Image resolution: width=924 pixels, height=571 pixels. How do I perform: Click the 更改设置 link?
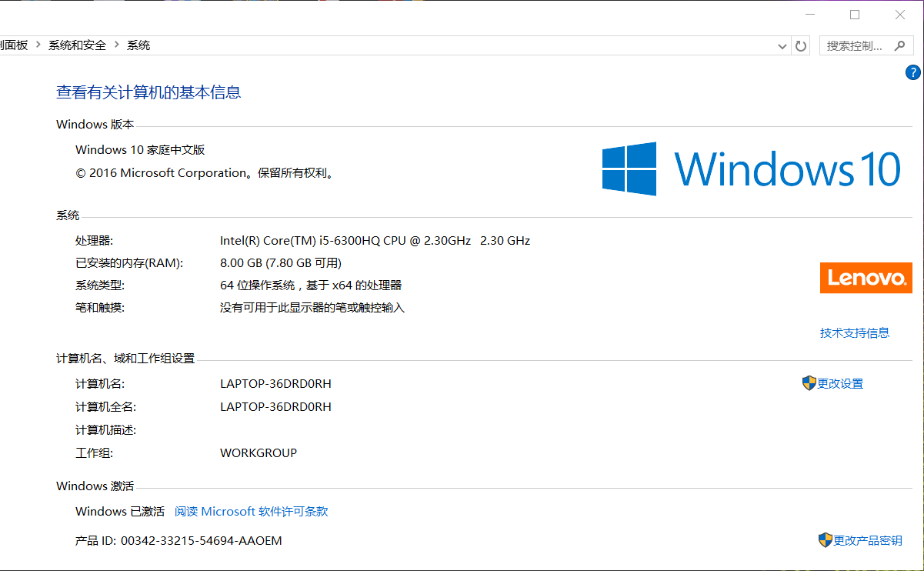point(840,383)
